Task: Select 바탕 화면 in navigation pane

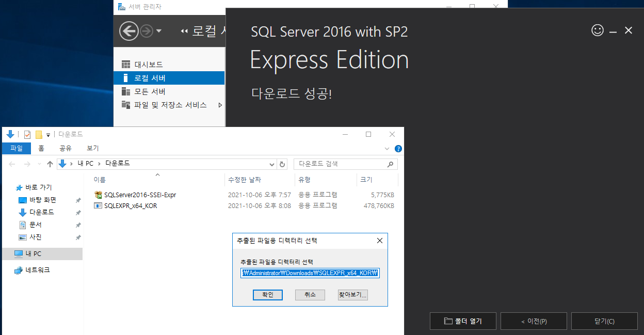Action: coord(43,200)
